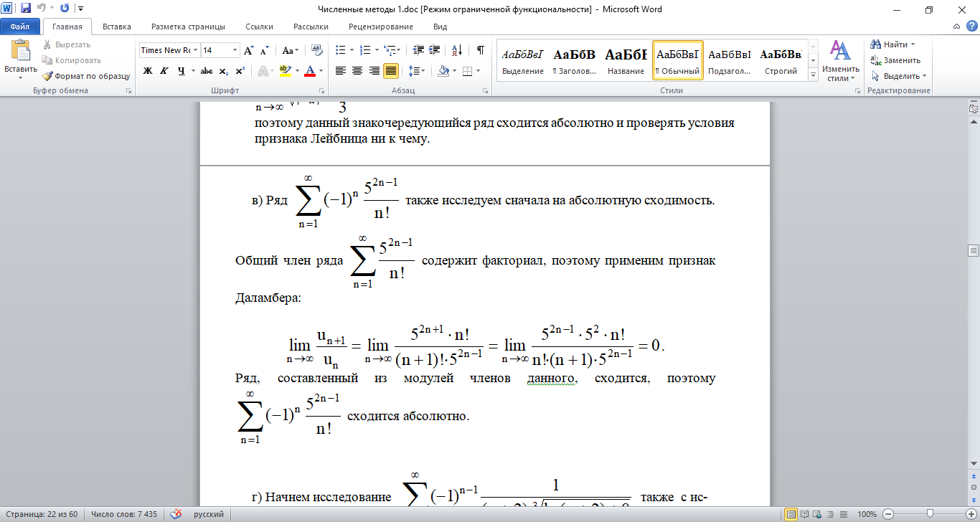Select the Название style in gallery
This screenshot has width=980, height=522.
(x=626, y=60)
